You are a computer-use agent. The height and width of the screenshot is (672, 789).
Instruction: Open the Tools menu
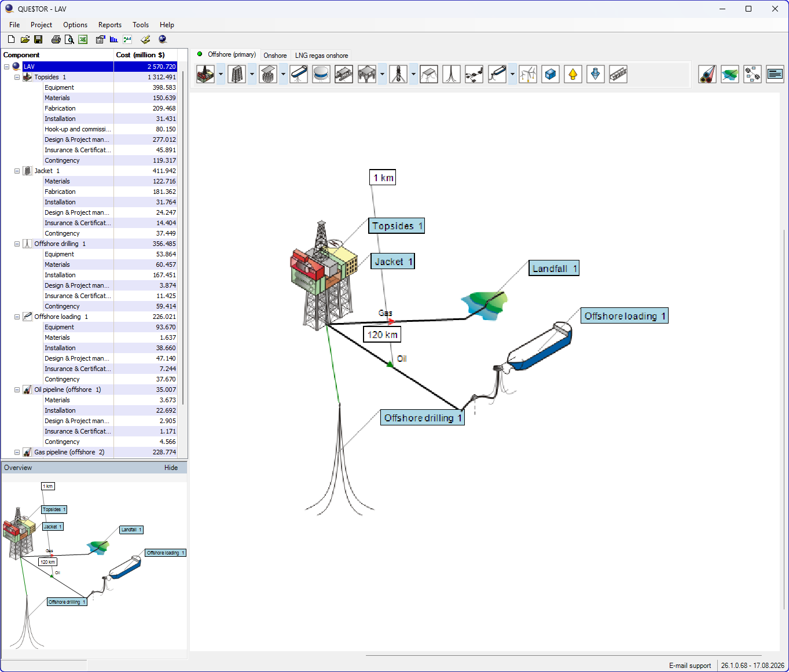pos(141,25)
